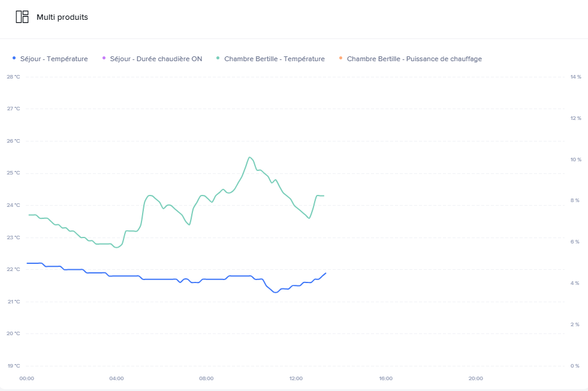
Task: Click the blue dot beside Séjour - Température
Action: pos(14,58)
